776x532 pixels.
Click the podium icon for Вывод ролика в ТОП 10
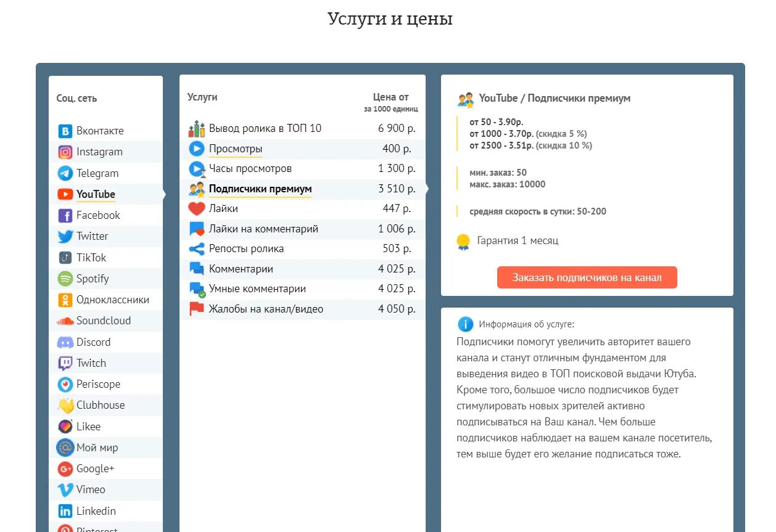click(196, 129)
